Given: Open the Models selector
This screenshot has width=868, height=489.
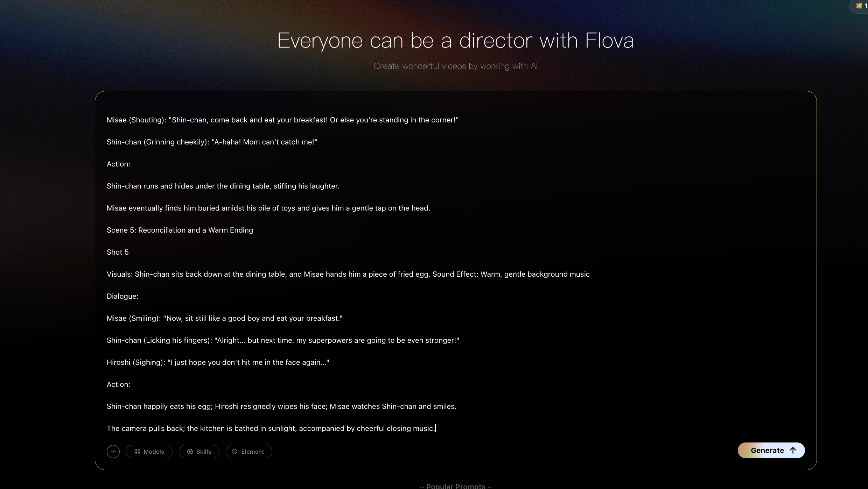Looking at the screenshot, I should click(149, 452).
